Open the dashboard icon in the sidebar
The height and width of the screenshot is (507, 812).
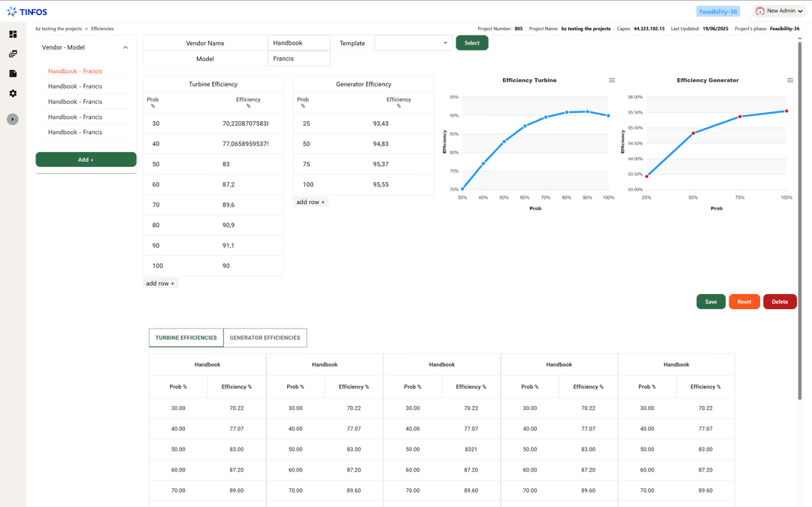13,34
